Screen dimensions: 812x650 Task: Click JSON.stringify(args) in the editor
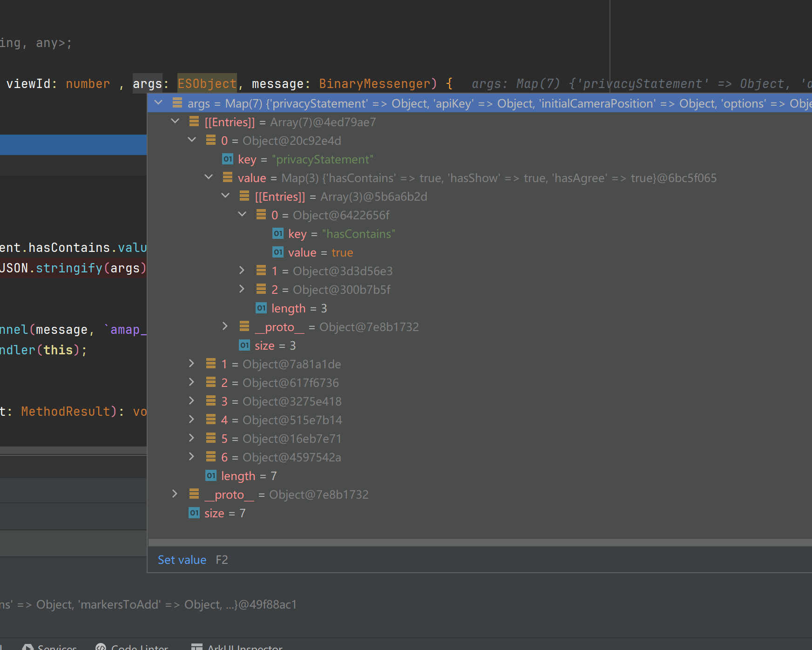pyautogui.click(x=74, y=268)
